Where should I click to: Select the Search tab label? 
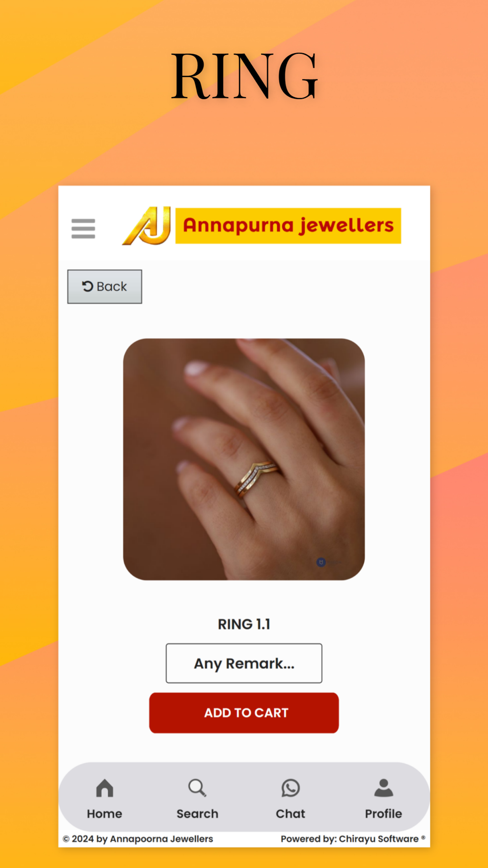197,813
